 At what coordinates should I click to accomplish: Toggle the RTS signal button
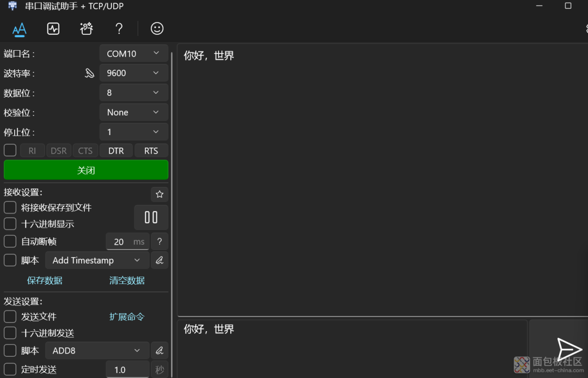point(151,150)
